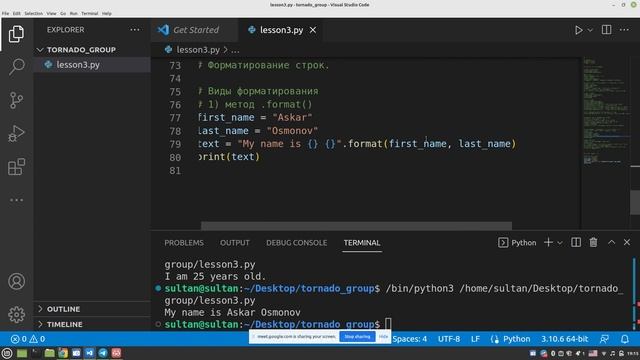This screenshot has width=640, height=360.
Task: Split the terminal
Action: [576, 242]
